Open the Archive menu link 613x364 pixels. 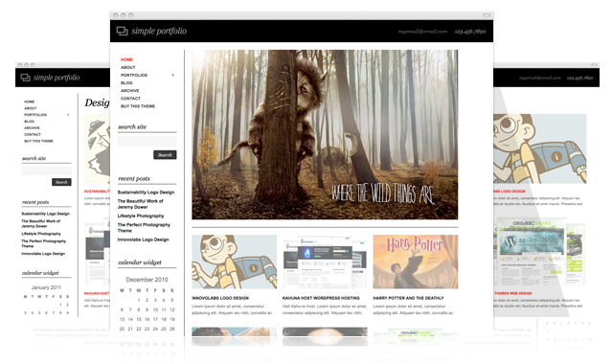pos(130,91)
